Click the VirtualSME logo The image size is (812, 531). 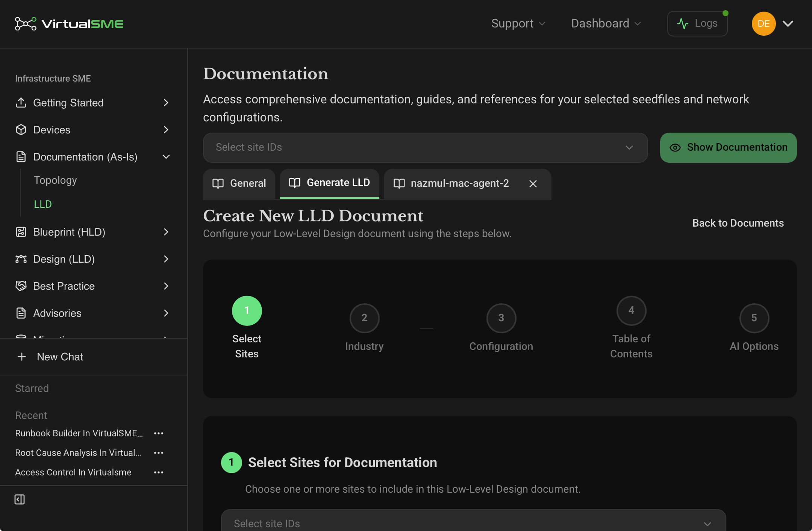click(x=69, y=24)
